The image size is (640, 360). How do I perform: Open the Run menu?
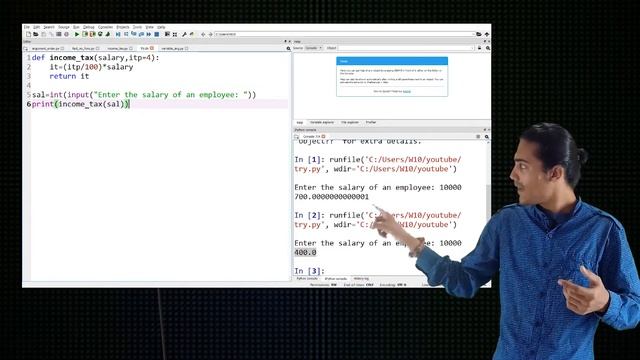76,27
